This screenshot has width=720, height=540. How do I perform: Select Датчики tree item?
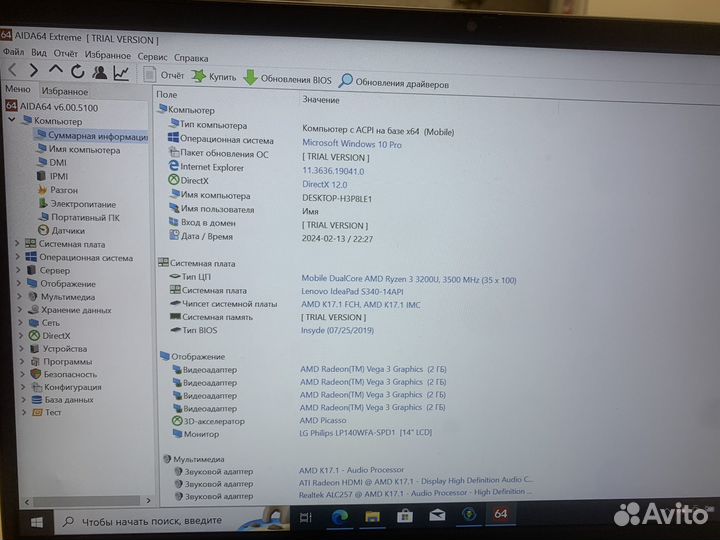(x=62, y=230)
